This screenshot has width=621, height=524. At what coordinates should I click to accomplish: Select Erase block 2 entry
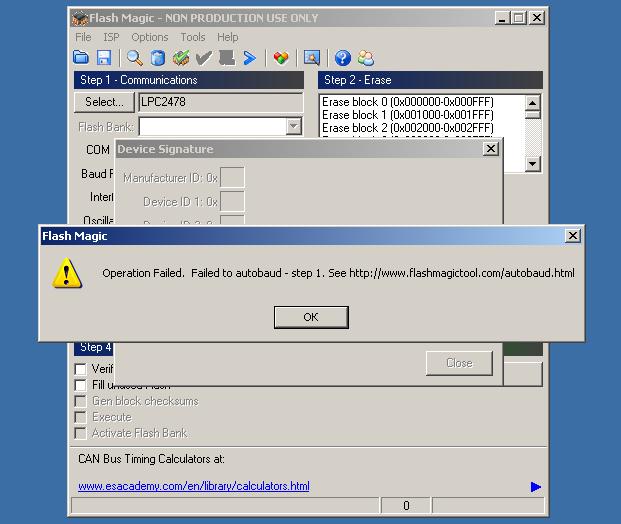[408, 128]
